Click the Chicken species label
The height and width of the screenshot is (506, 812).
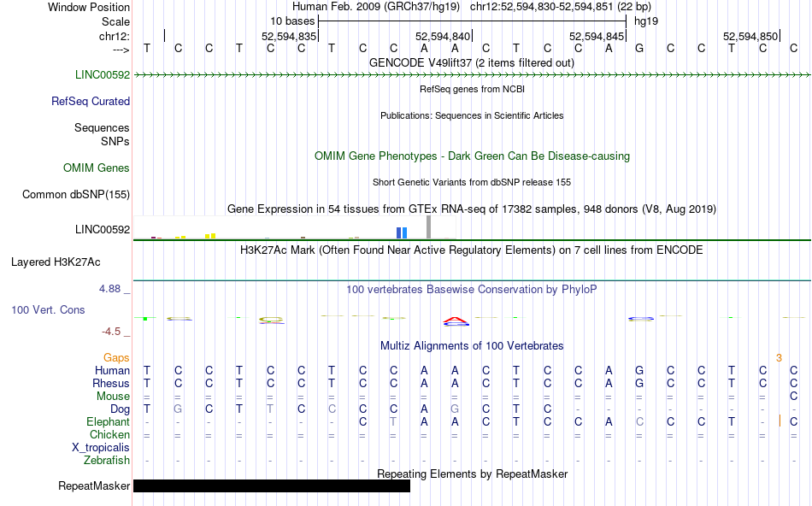point(109,434)
